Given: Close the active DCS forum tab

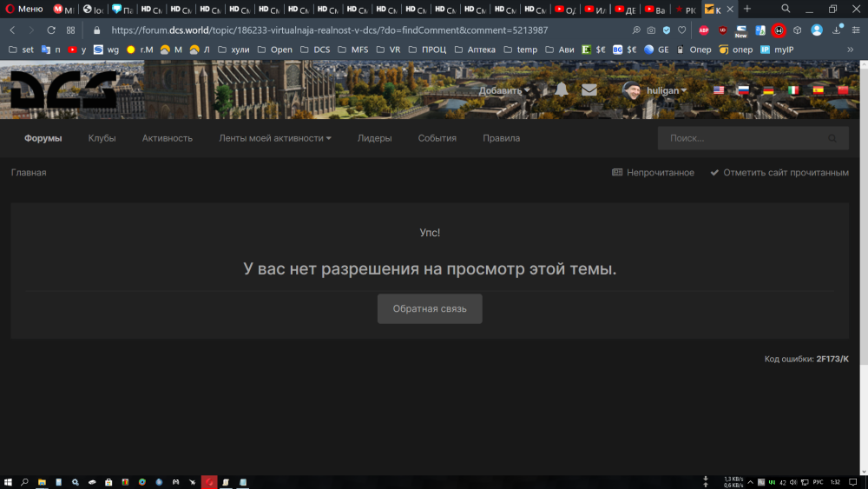Looking at the screenshot, I should [x=730, y=9].
